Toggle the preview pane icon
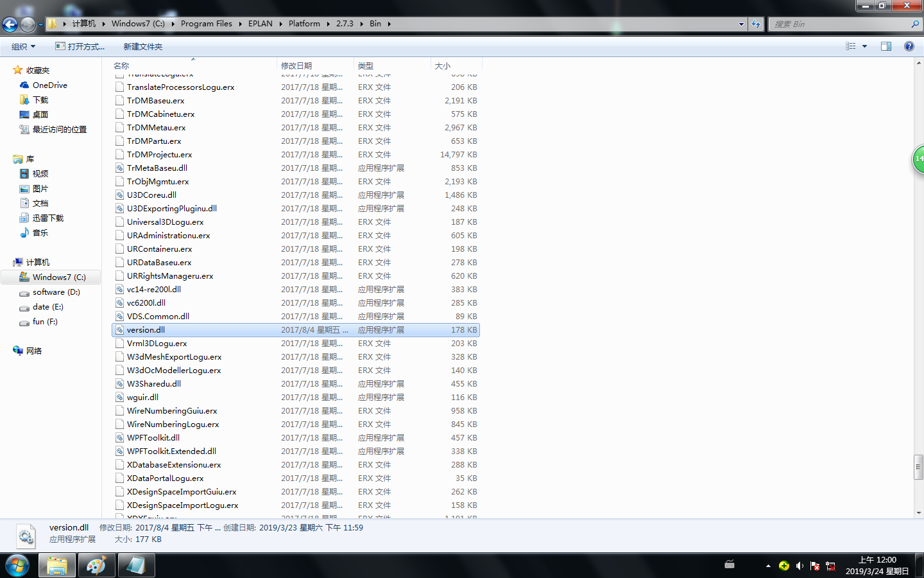Image resolution: width=924 pixels, height=578 pixels. coord(886,46)
